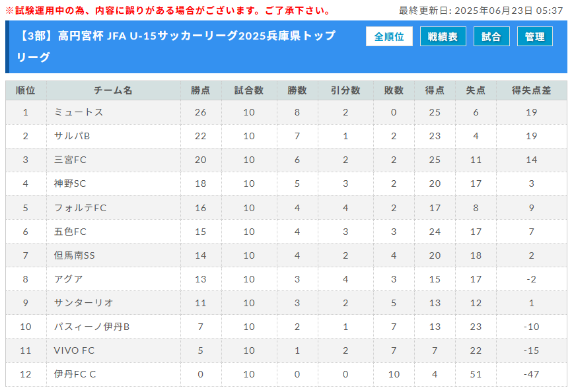Select the 神野SC team entry
Image resolution: width=574 pixels, height=392 pixels.
point(70,183)
